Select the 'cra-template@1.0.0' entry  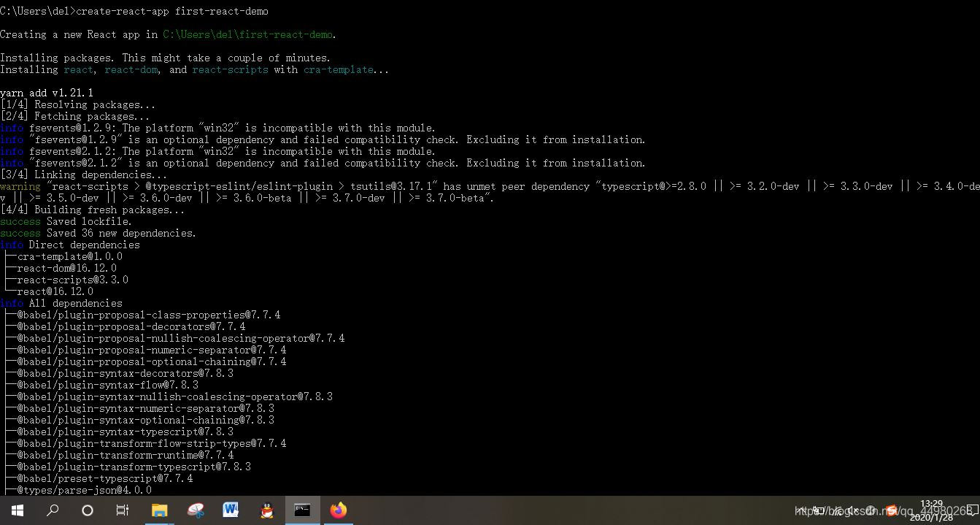coord(70,256)
